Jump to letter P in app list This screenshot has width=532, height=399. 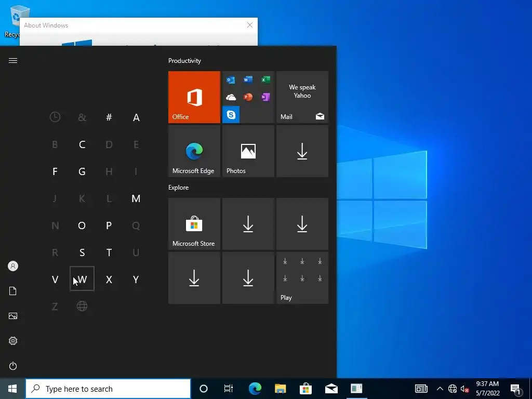(x=109, y=225)
